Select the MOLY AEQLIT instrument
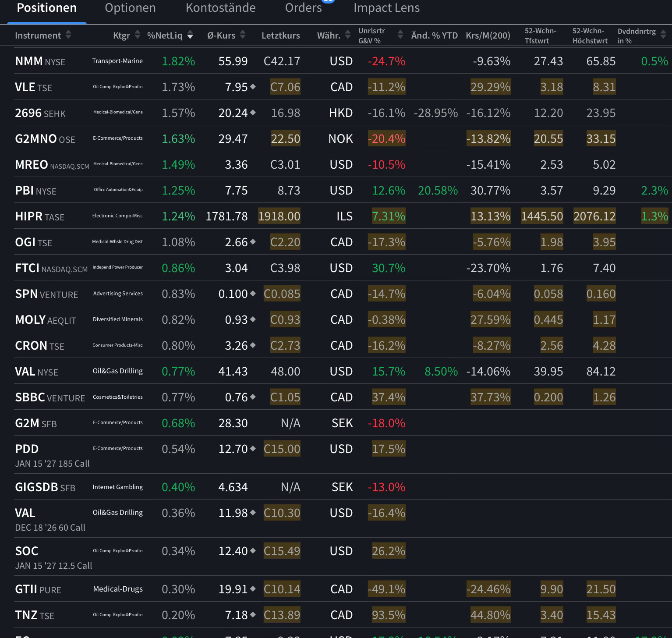Viewport: 672px width, 638px height. (46, 320)
